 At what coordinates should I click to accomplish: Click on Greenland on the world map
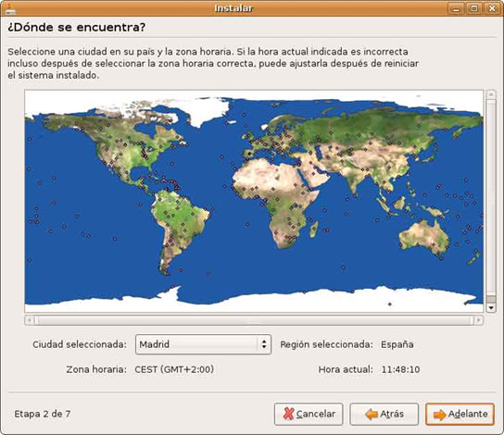[202, 110]
